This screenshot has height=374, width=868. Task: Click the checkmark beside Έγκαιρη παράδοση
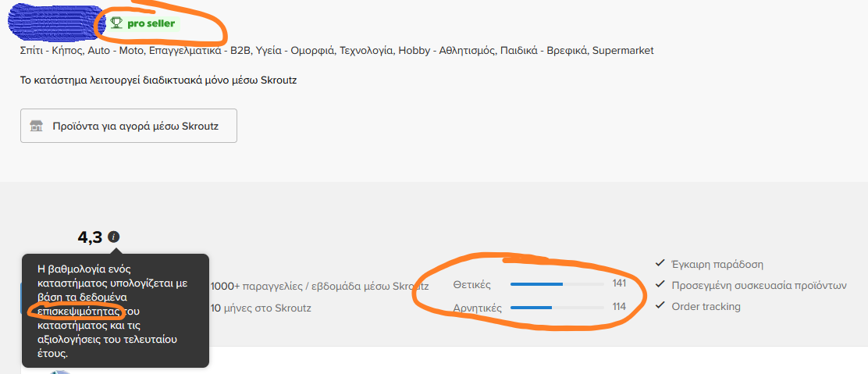point(660,264)
